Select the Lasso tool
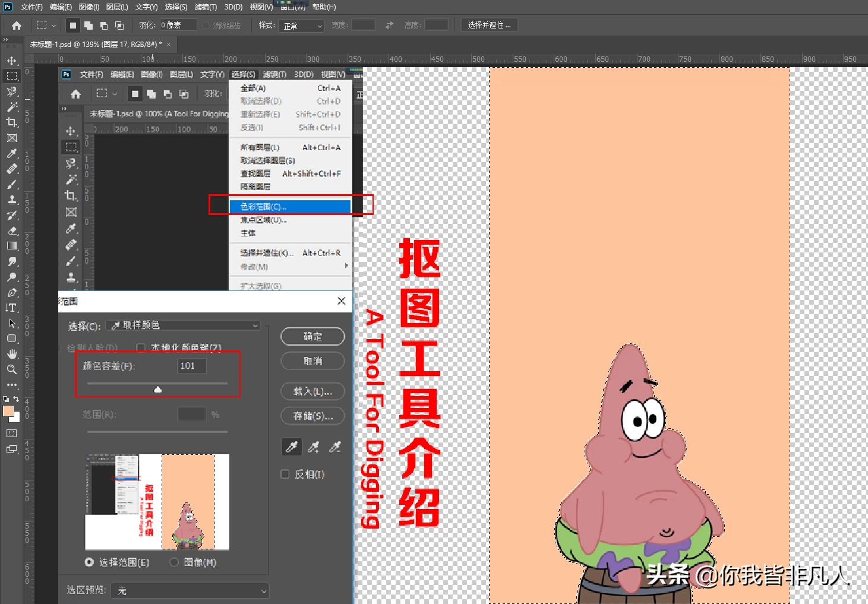This screenshot has height=604, width=868. click(x=12, y=91)
